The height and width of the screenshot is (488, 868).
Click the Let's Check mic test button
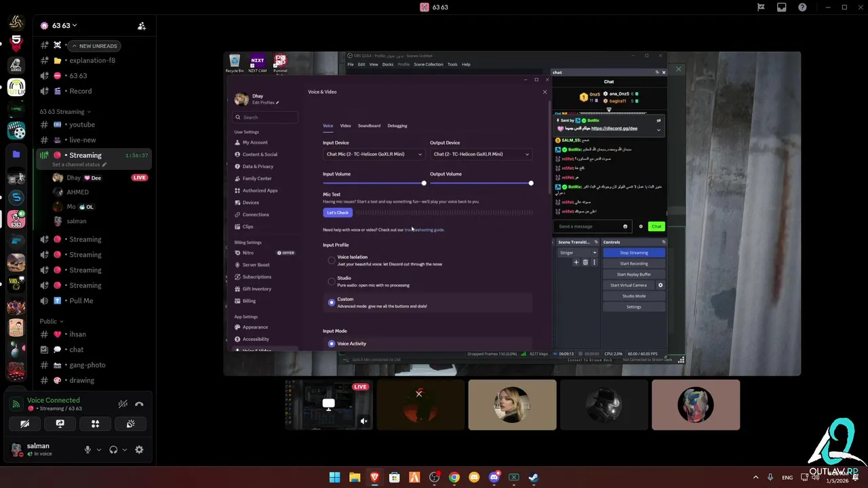pos(338,213)
